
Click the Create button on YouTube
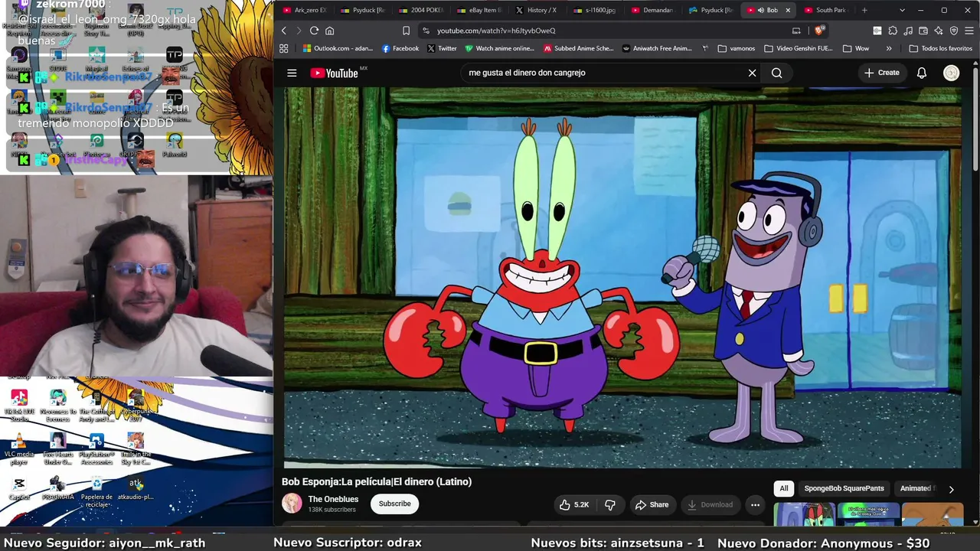click(x=881, y=73)
